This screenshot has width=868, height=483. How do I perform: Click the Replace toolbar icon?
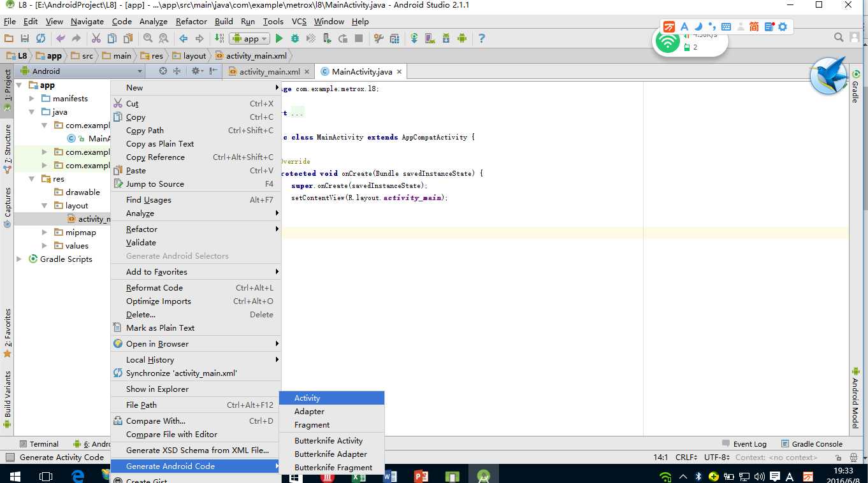click(x=164, y=38)
